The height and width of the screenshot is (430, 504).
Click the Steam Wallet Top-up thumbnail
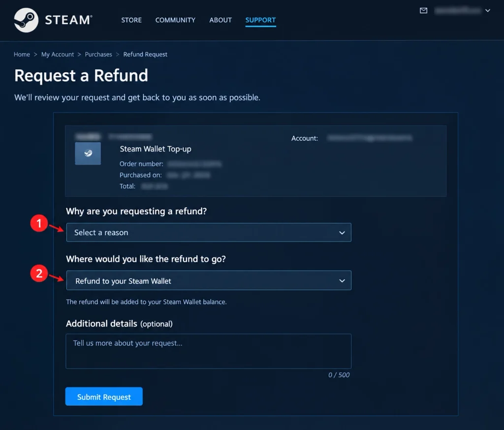pyautogui.click(x=88, y=154)
